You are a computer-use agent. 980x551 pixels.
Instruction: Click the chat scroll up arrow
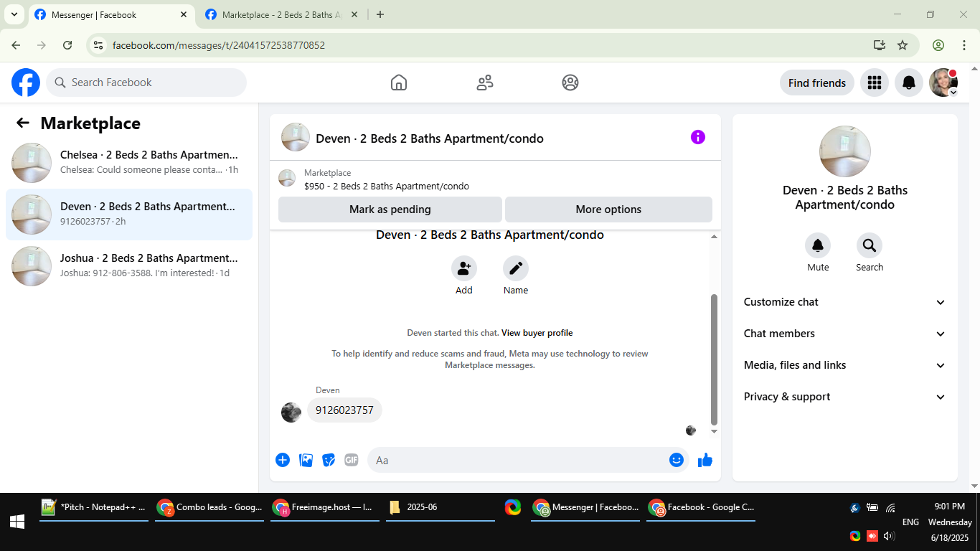(x=714, y=237)
